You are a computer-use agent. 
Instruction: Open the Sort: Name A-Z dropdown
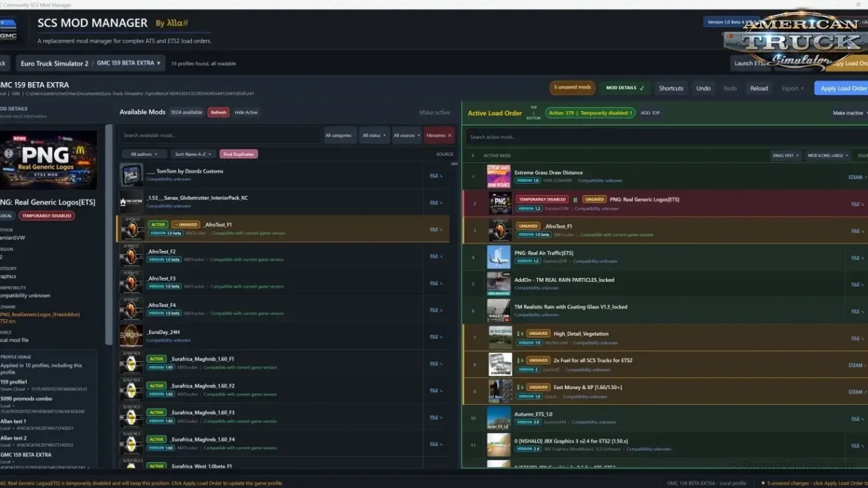tap(193, 155)
